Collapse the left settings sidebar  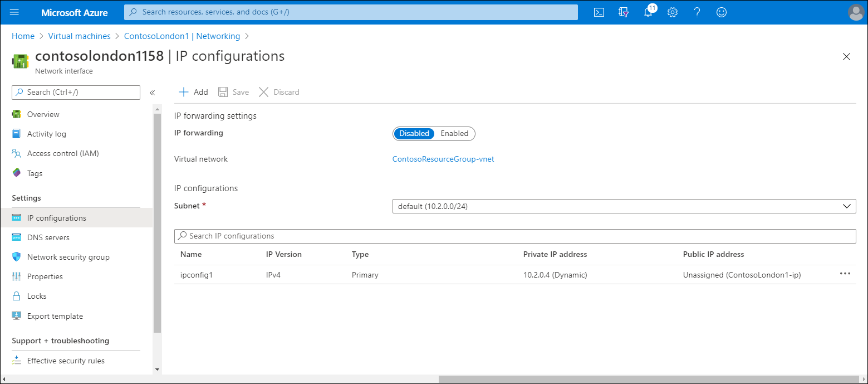(152, 93)
